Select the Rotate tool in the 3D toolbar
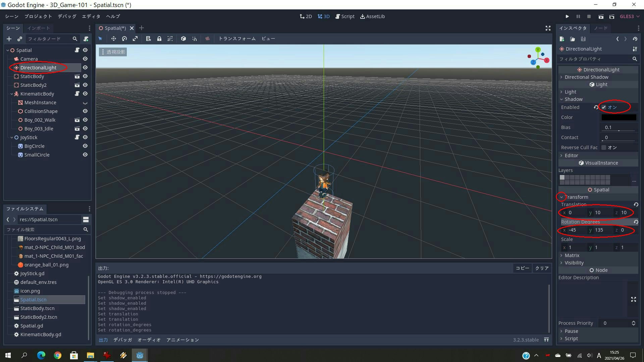Image resolution: width=644 pixels, height=362 pixels. (124, 39)
